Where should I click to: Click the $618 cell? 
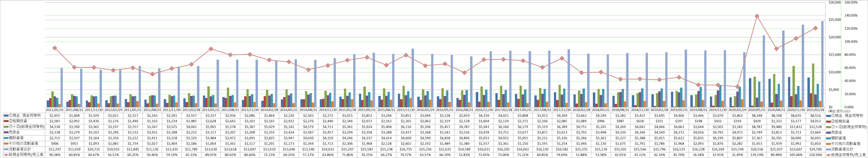[640, 121]
